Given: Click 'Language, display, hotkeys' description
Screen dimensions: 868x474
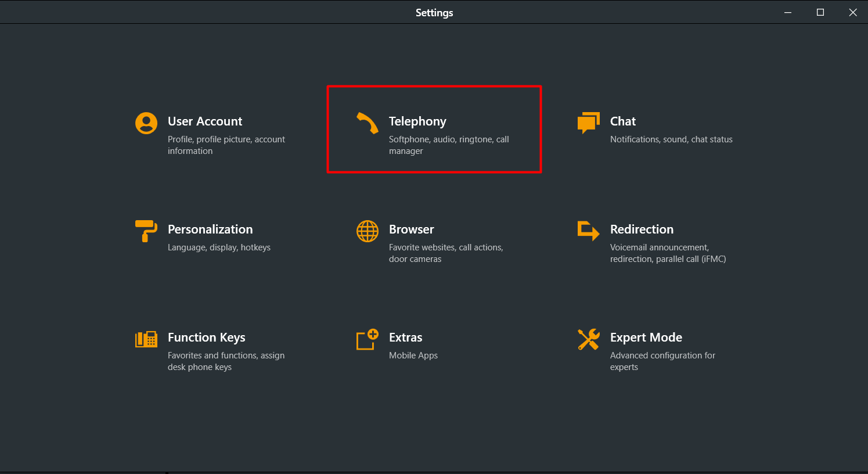Looking at the screenshot, I should point(219,247).
